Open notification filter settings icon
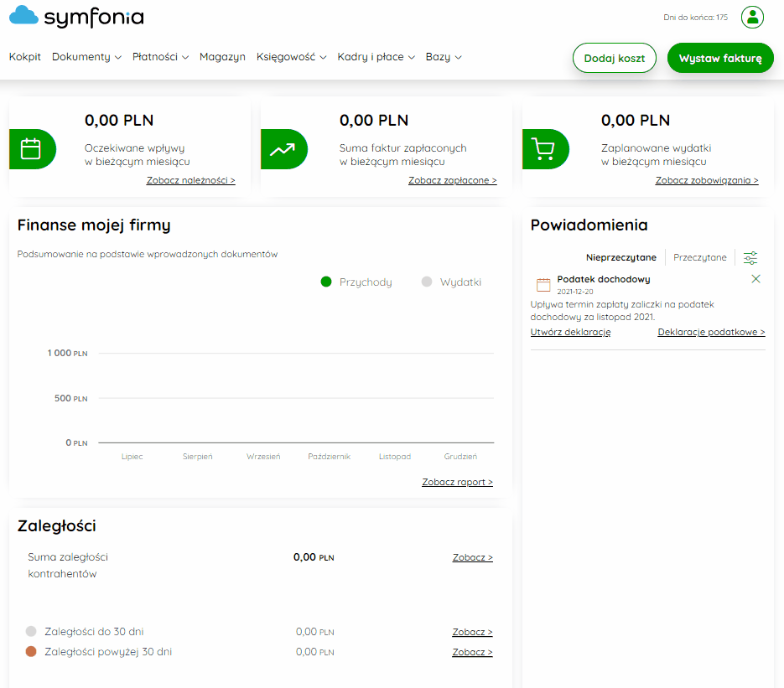 750,258
